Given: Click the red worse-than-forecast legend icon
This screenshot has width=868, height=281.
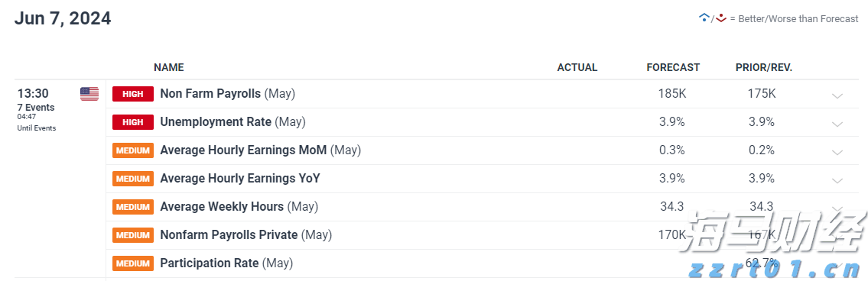Looking at the screenshot, I should point(720,18).
